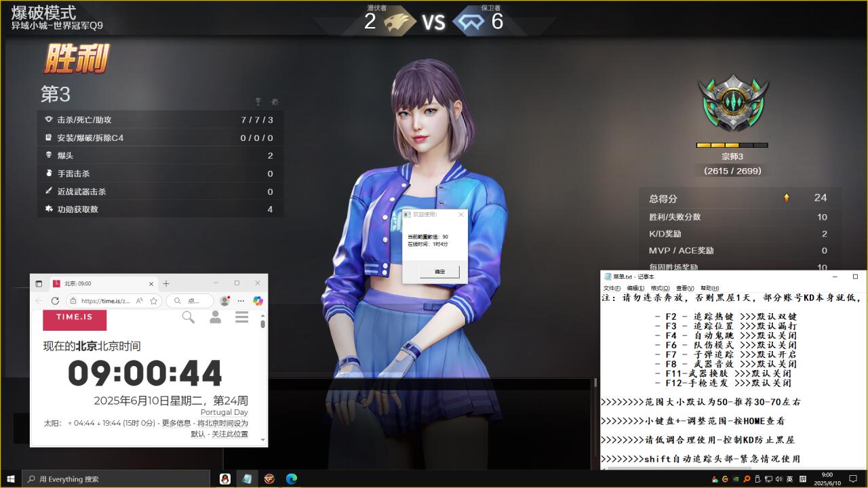
Task: Click the 潜伏者 team eagle emblem
Action: [399, 23]
